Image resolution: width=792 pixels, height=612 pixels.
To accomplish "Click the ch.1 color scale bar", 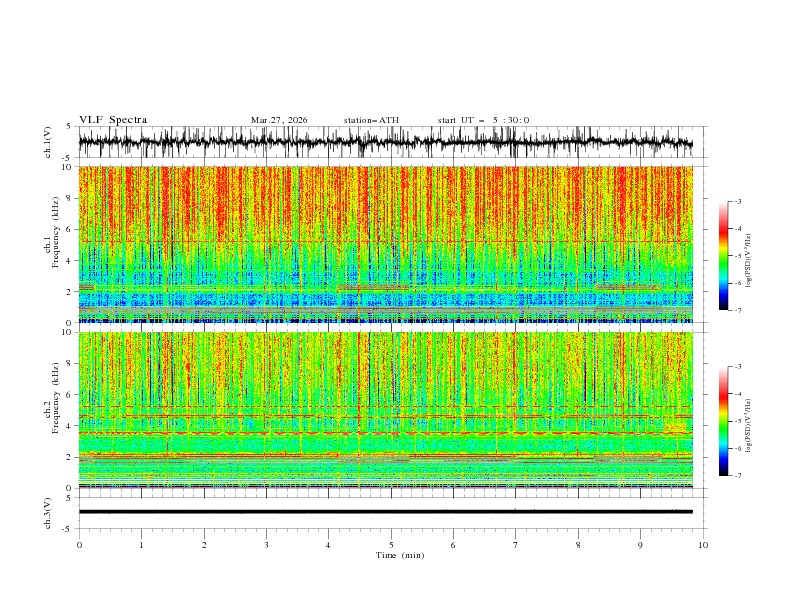I will (x=724, y=256).
